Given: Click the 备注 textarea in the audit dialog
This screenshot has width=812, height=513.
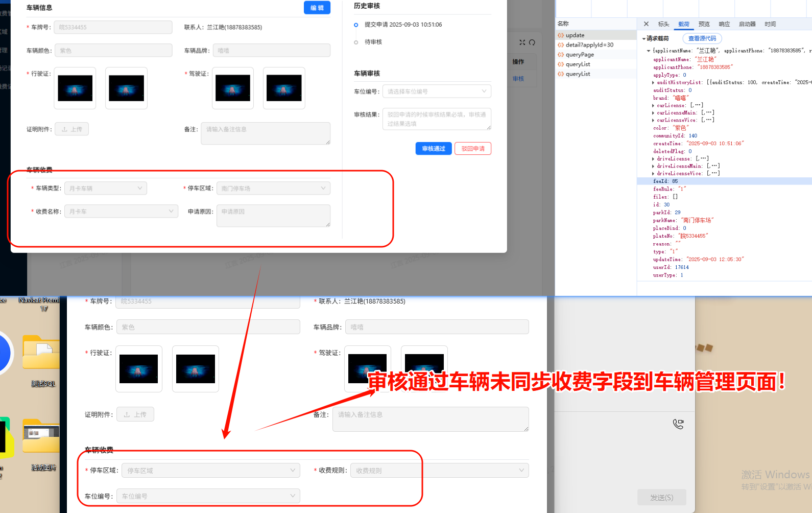Looking at the screenshot, I should pyautogui.click(x=266, y=133).
